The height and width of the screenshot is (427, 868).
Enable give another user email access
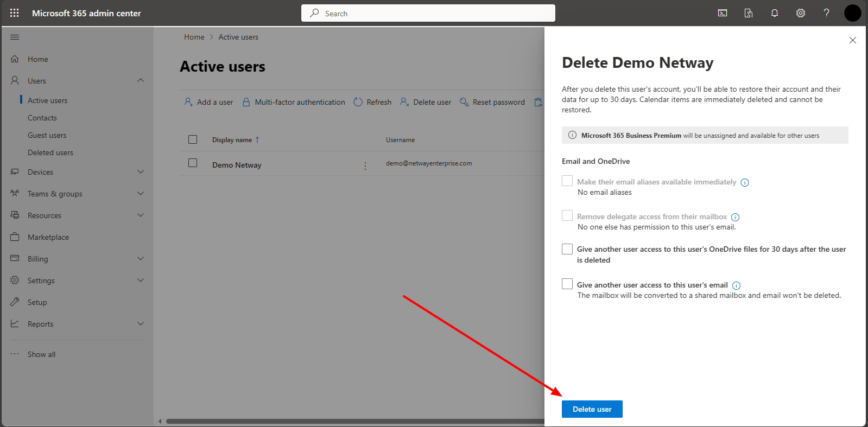pos(567,284)
